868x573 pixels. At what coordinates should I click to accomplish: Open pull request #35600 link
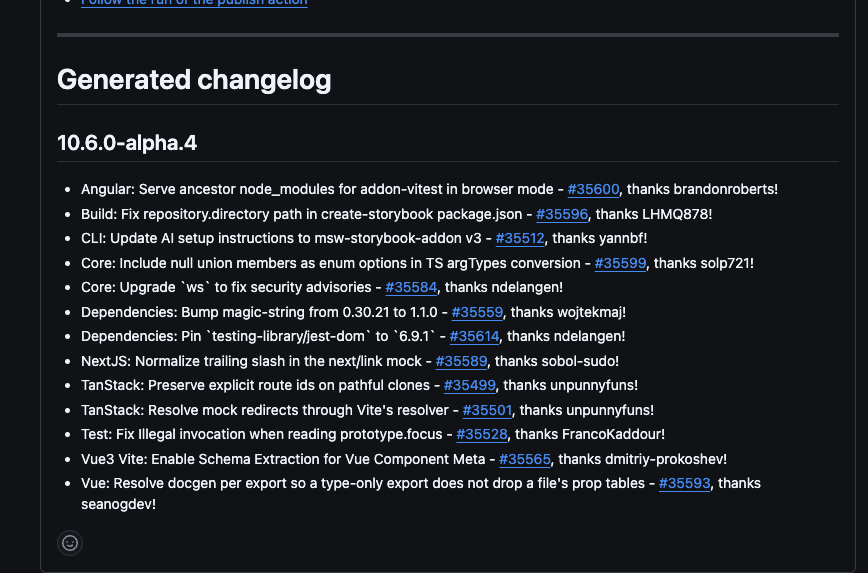pyautogui.click(x=593, y=189)
